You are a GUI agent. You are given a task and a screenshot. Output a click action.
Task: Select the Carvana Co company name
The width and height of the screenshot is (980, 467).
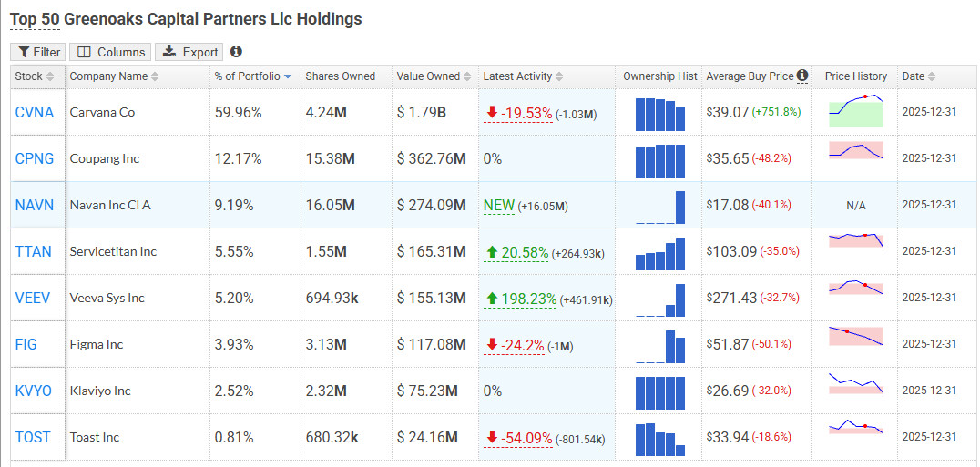[102, 112]
